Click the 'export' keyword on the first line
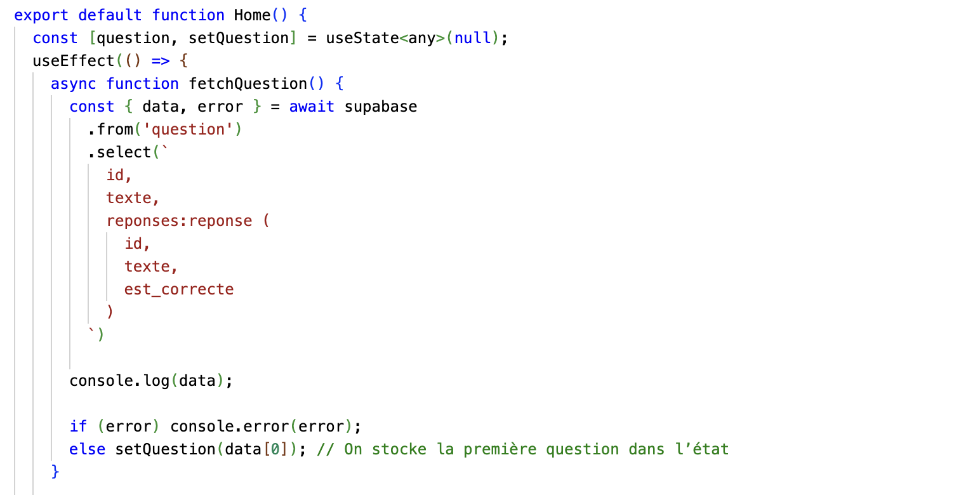The width and height of the screenshot is (980, 495). coord(41,15)
